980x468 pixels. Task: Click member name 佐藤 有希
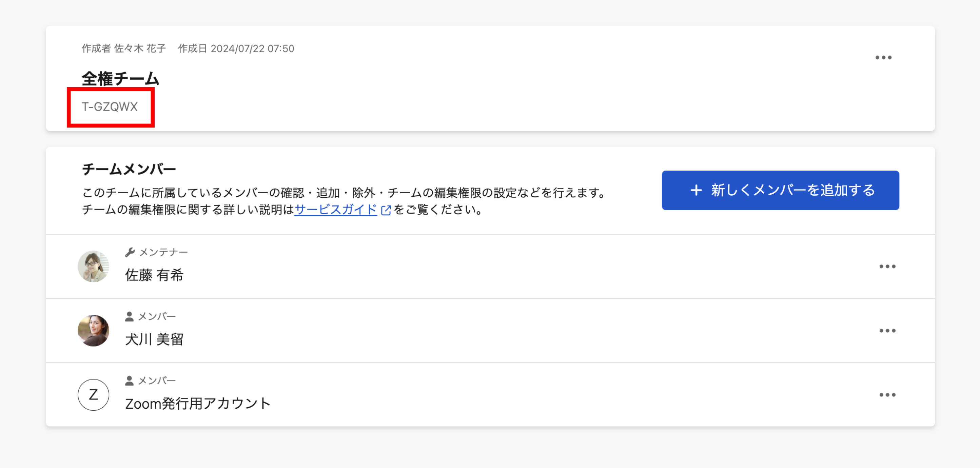click(154, 275)
